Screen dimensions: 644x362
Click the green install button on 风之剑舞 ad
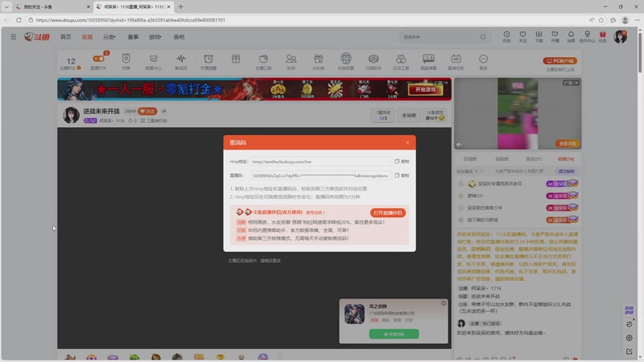coord(394,334)
